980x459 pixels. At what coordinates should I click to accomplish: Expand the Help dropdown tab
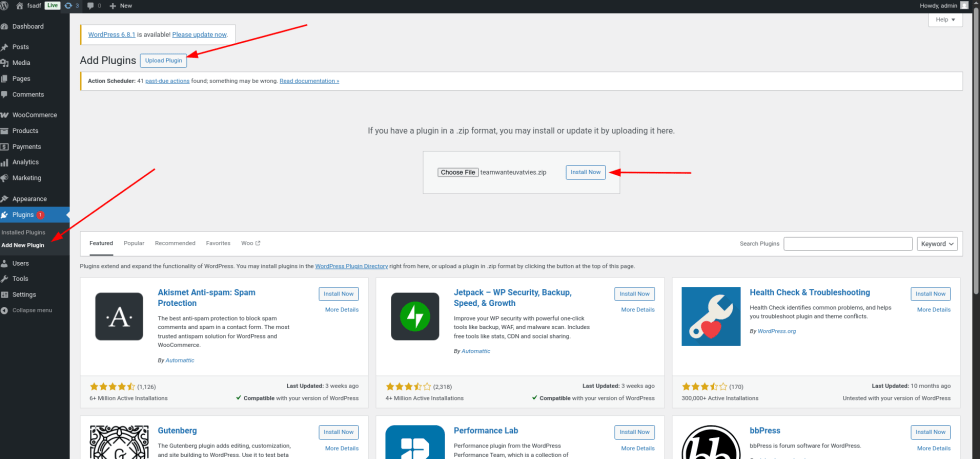945,20
